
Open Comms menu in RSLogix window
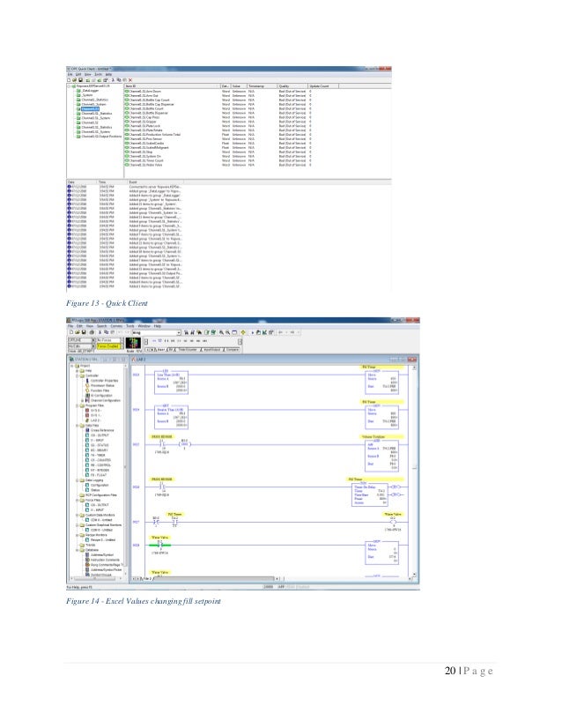pos(116,326)
